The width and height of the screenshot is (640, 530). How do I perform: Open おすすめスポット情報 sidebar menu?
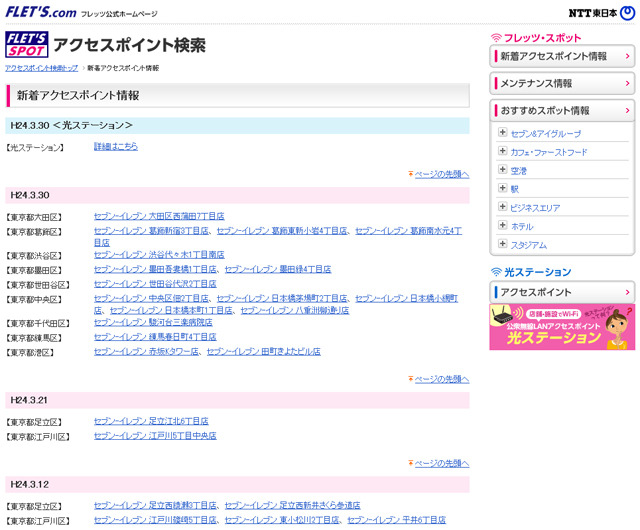coord(562,110)
